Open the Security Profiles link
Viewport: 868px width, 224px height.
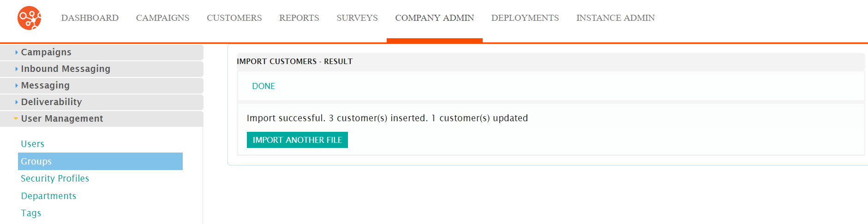55,178
